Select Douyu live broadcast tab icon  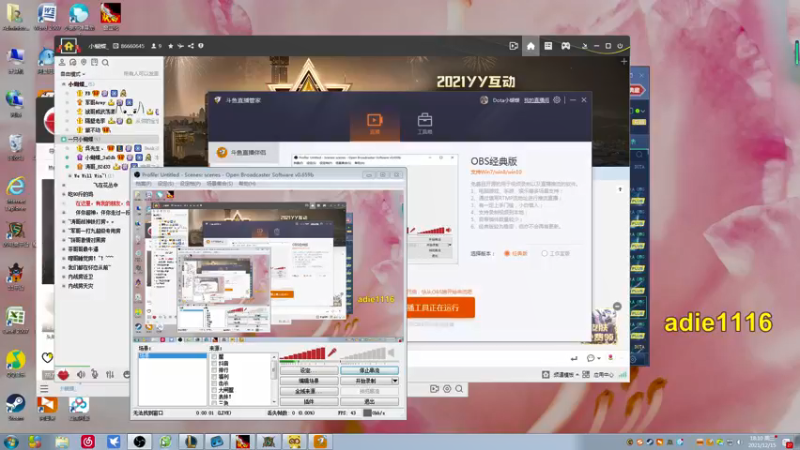[374, 124]
